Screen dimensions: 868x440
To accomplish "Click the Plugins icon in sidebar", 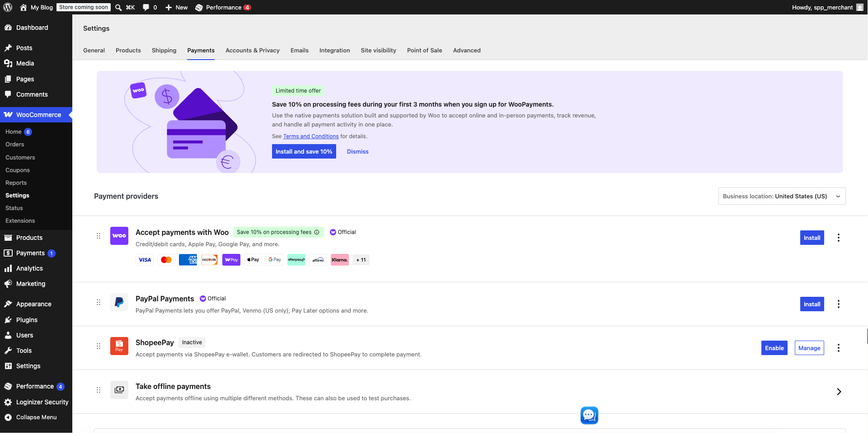I will [8, 320].
